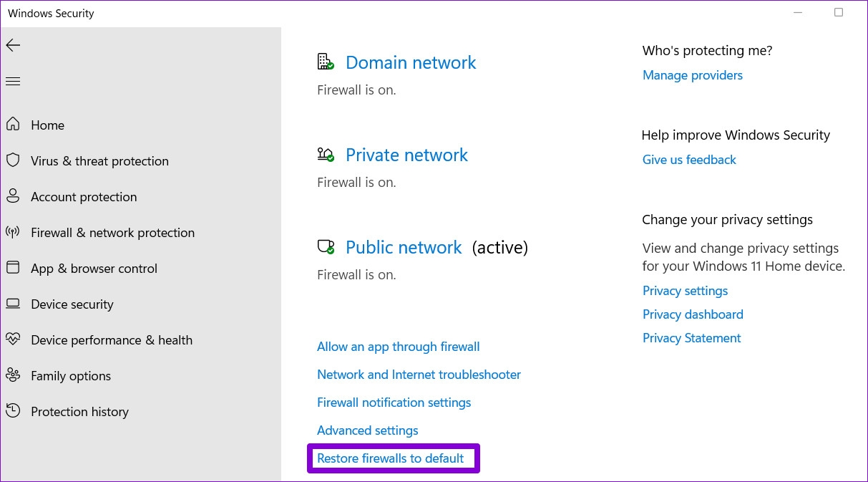
Task: Open Home in the sidebar
Action: [x=47, y=125]
